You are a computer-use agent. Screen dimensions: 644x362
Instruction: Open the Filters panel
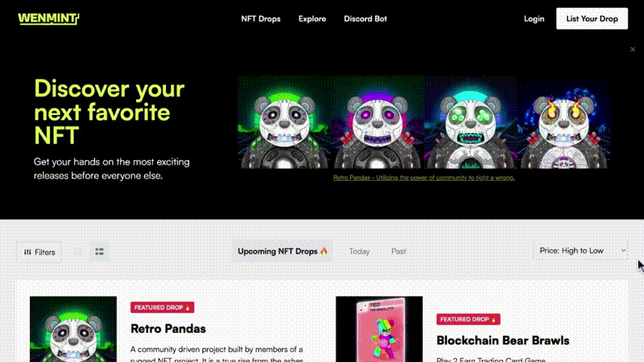click(39, 252)
